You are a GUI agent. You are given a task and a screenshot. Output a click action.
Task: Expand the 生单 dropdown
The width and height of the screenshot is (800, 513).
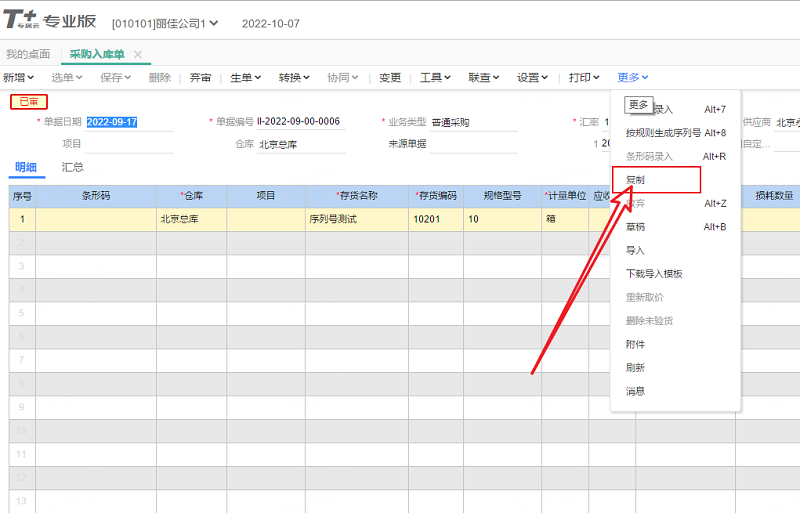click(x=245, y=77)
